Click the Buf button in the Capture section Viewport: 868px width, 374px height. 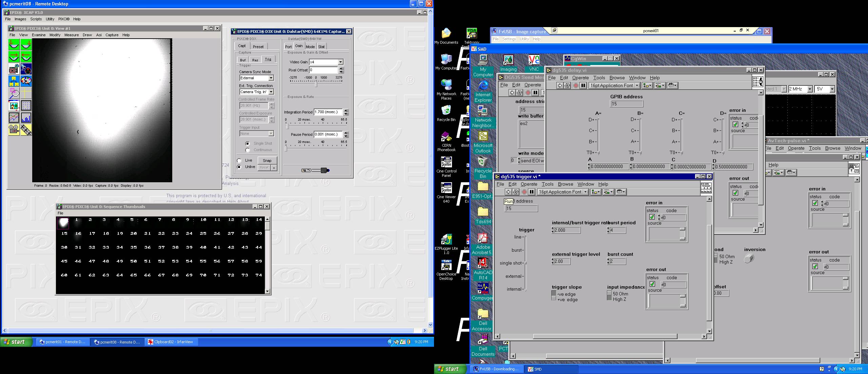[243, 60]
